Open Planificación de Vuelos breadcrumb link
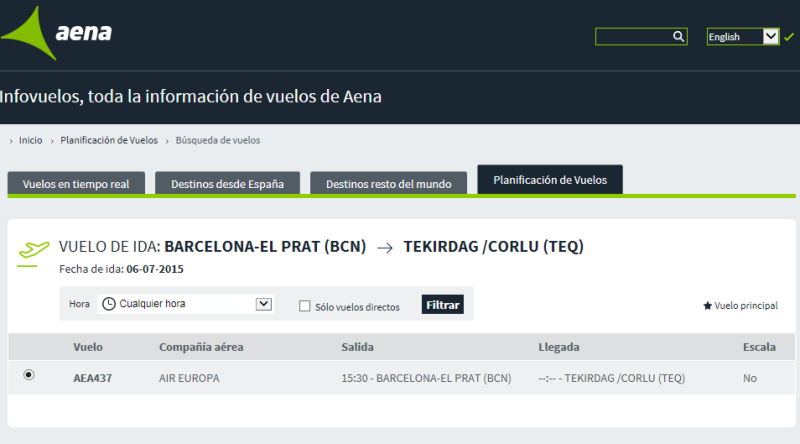800x444 pixels. coord(109,140)
